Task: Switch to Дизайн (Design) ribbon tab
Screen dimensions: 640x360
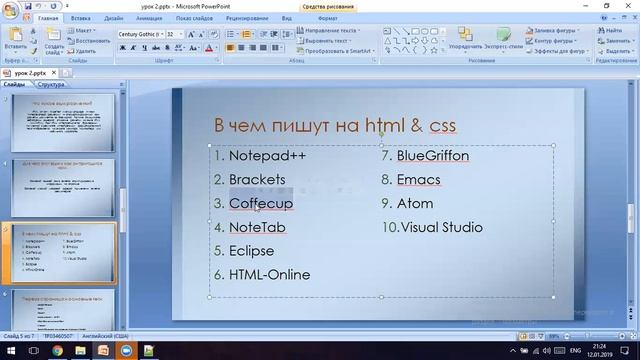Action: 113,18
